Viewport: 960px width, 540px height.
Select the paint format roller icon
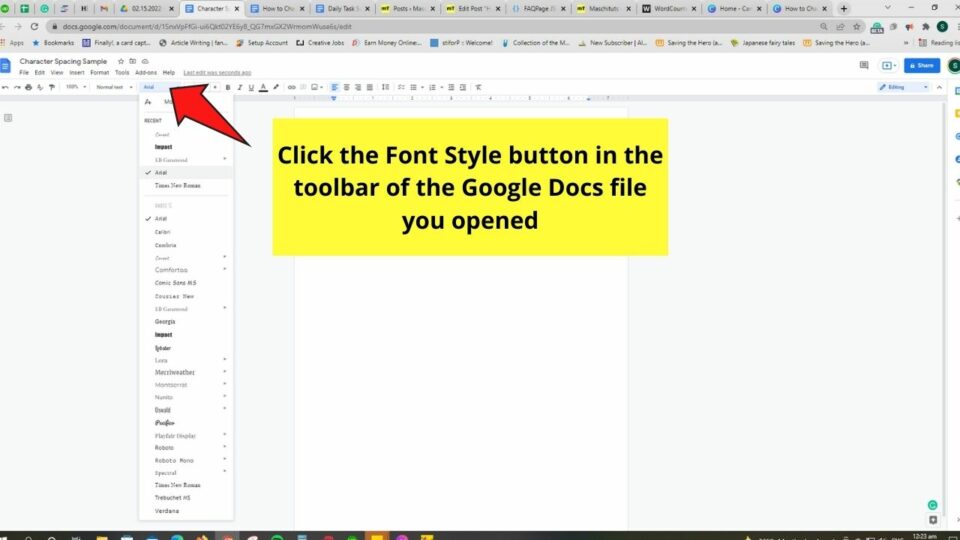pyautogui.click(x=51, y=88)
